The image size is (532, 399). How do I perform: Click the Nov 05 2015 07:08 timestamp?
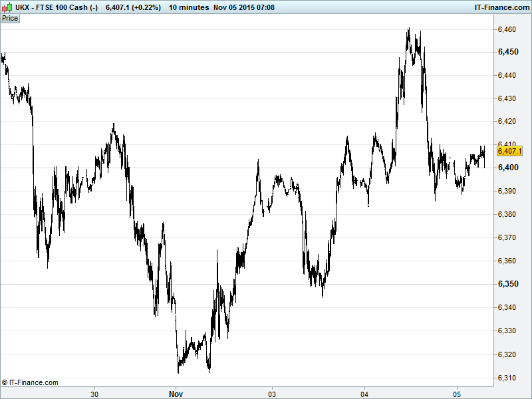(x=244, y=7)
